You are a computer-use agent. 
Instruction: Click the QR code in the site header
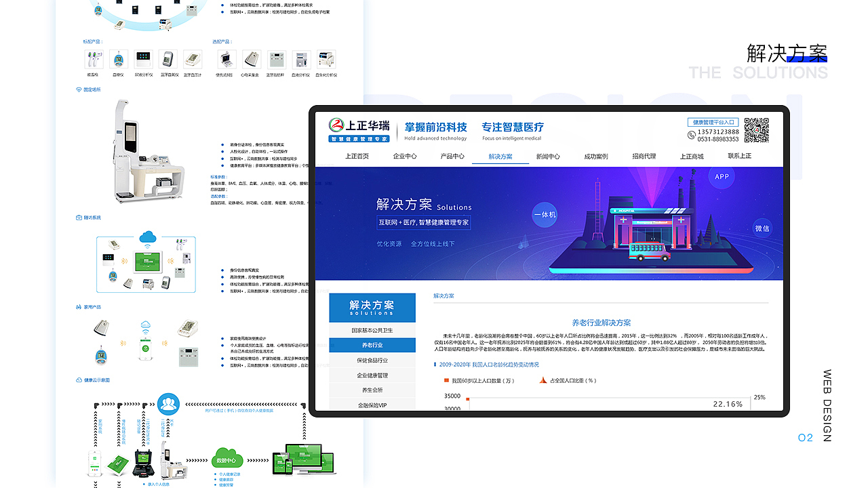[757, 129]
